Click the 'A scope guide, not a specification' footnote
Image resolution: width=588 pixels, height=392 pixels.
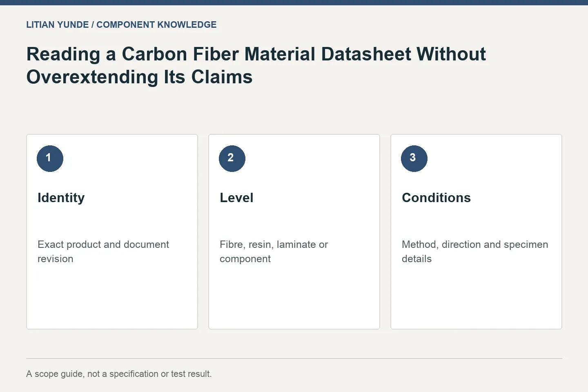pyautogui.click(x=119, y=374)
